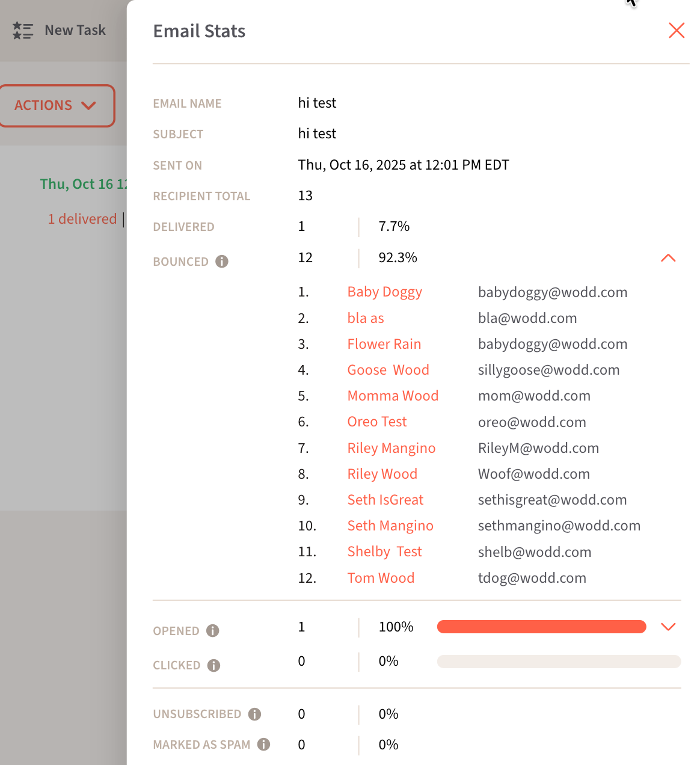Screen dimensions: 700x765
Task: Open Seth IsGreat's contact link
Action: pyautogui.click(x=385, y=500)
